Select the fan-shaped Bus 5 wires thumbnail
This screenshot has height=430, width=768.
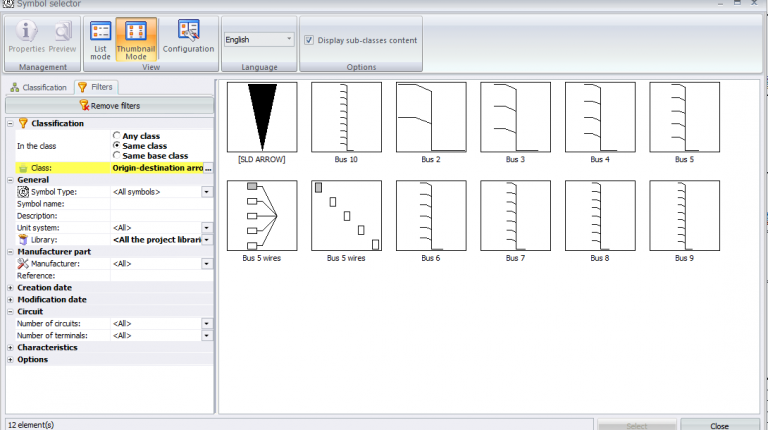pyautogui.click(x=262, y=215)
